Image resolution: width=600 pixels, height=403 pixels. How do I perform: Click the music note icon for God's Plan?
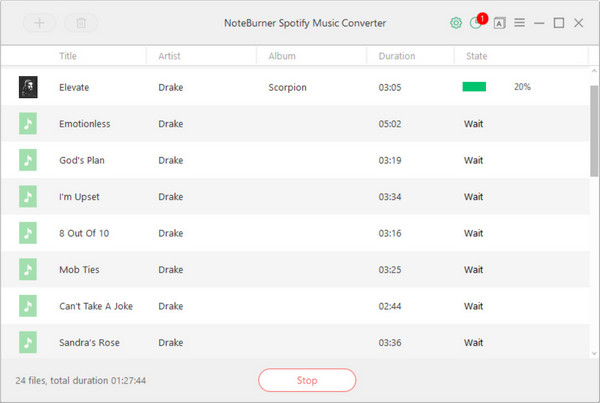pos(28,160)
